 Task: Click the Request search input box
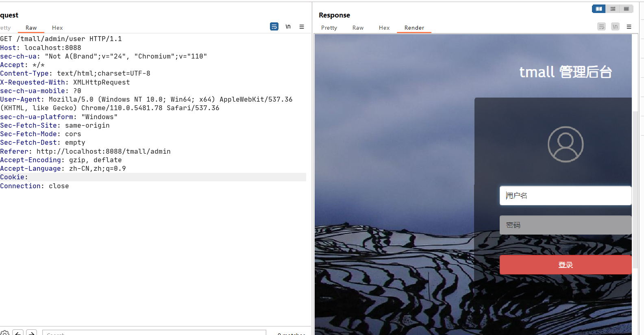(x=154, y=333)
